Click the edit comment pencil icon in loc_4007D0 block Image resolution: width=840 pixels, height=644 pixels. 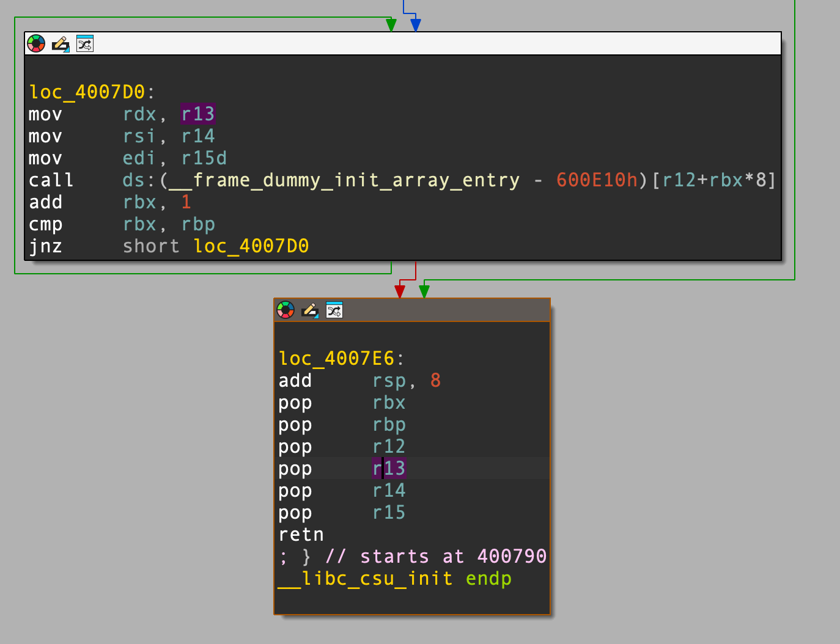(61, 44)
